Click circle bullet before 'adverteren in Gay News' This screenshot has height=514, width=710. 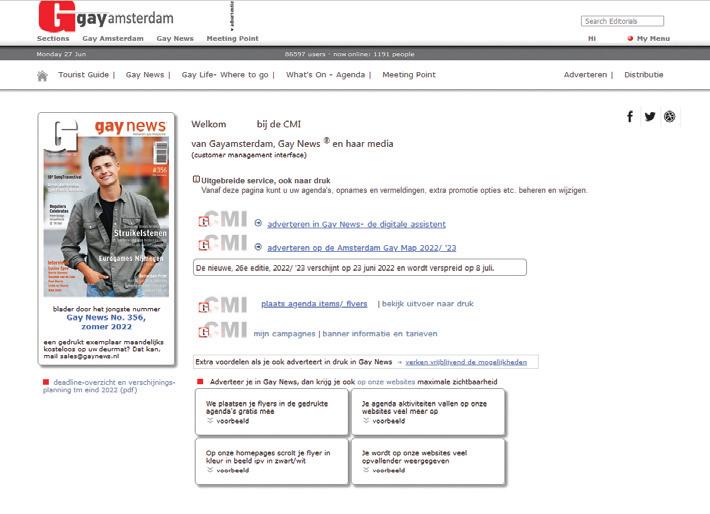(x=258, y=223)
